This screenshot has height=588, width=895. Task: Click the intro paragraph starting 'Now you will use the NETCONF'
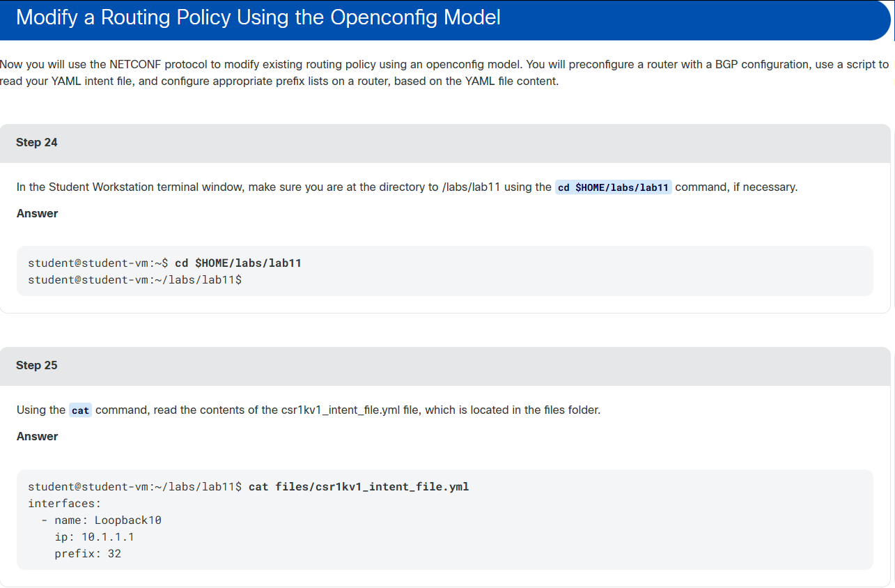444,72
